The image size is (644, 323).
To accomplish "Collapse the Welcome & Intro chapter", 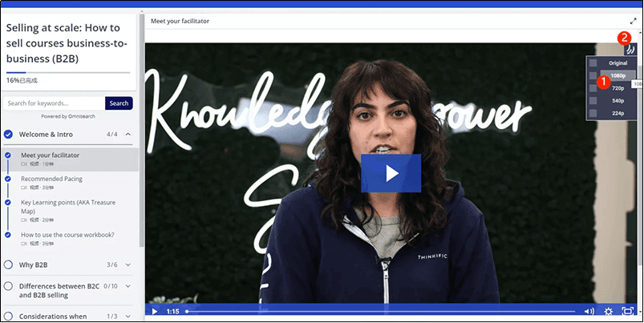I will (x=128, y=134).
